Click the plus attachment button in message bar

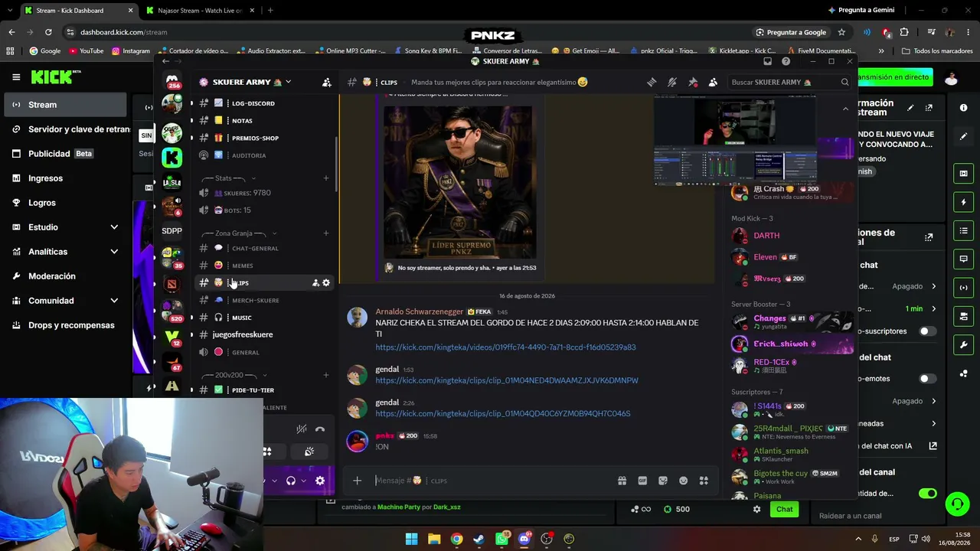(x=357, y=481)
